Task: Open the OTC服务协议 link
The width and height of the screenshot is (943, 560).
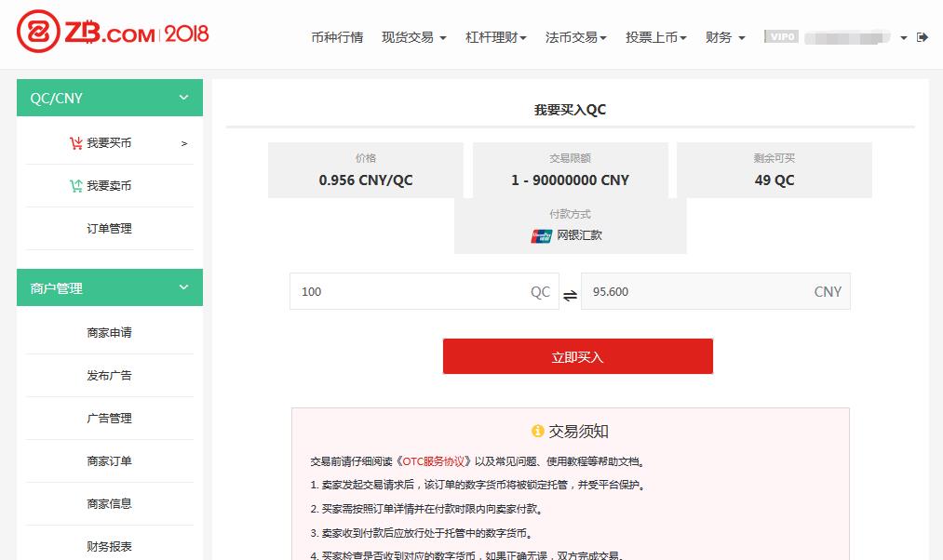Action: click(x=434, y=461)
